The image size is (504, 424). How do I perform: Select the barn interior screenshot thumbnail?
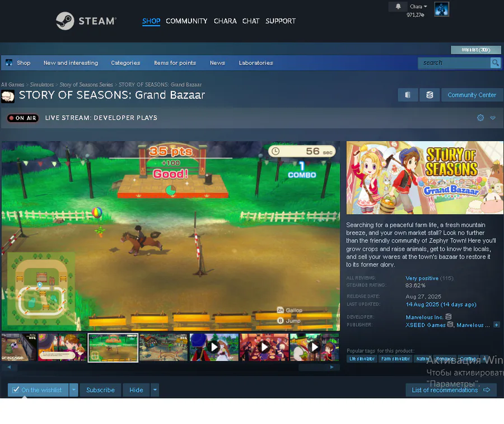19,347
